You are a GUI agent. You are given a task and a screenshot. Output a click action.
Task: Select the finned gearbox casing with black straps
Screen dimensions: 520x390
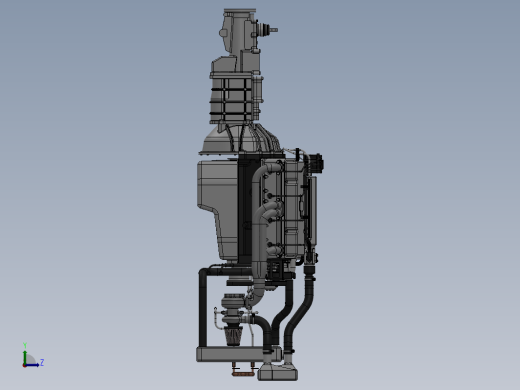[x=231, y=97]
